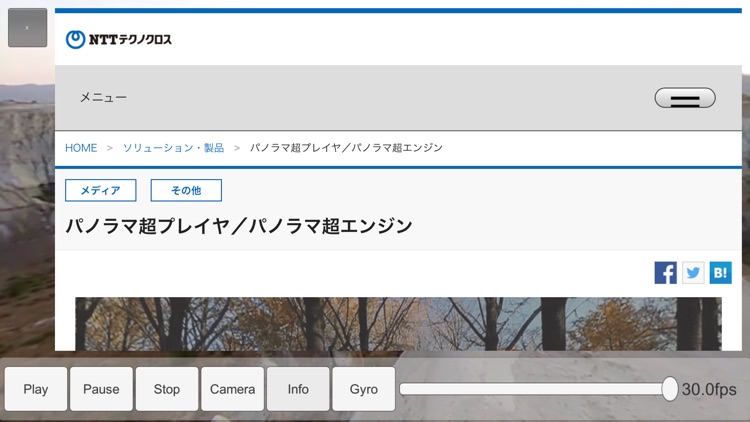Image resolution: width=750 pixels, height=422 pixels.
Task: Pause the panorama video
Action: [101, 389]
